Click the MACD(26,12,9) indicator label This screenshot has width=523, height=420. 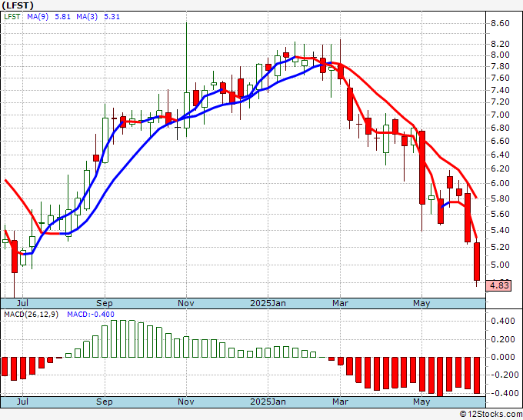[x=31, y=315]
